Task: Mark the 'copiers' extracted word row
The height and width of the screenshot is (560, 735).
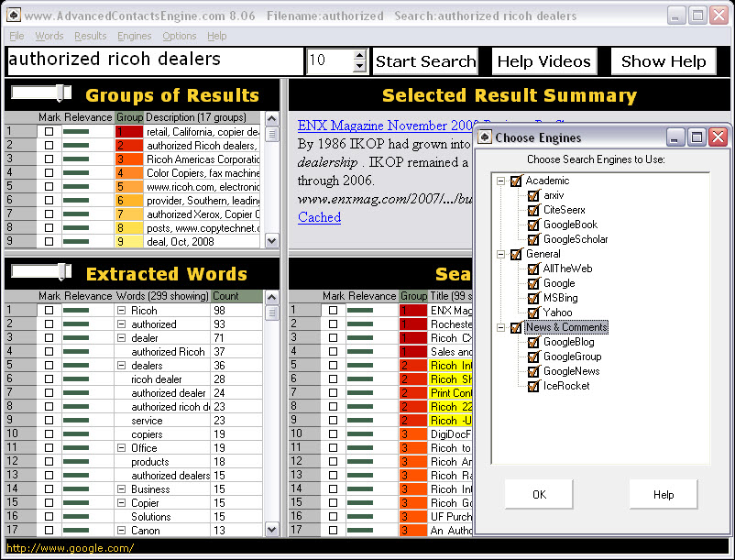Action: (49, 434)
